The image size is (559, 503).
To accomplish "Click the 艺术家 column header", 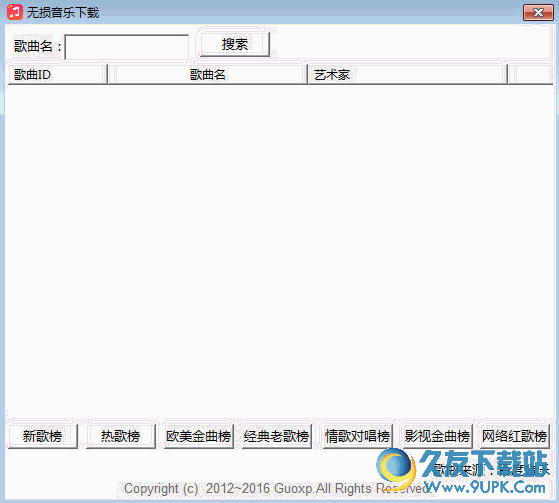I will click(407, 75).
